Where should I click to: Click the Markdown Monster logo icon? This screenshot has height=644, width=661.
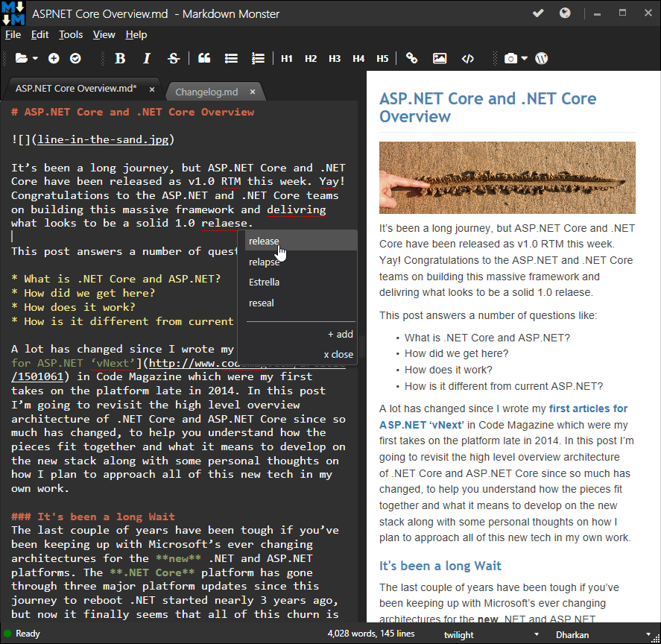point(13,13)
